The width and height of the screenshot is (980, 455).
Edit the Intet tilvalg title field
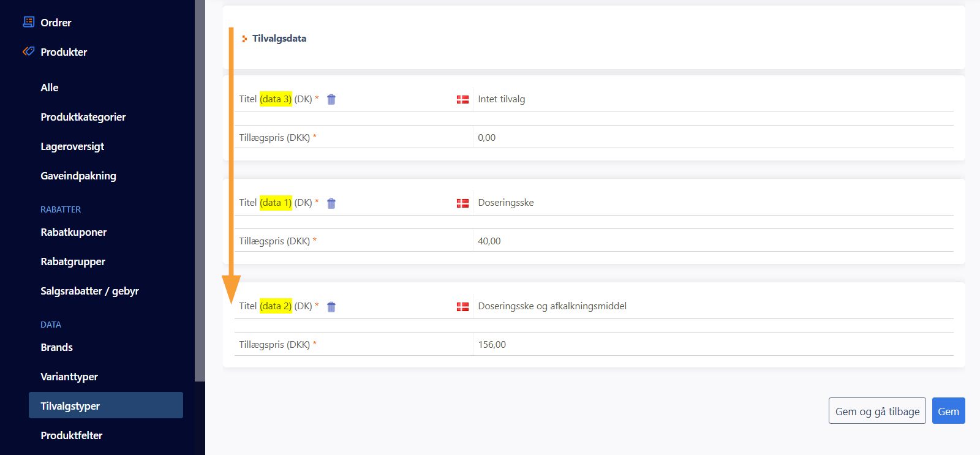pos(710,99)
